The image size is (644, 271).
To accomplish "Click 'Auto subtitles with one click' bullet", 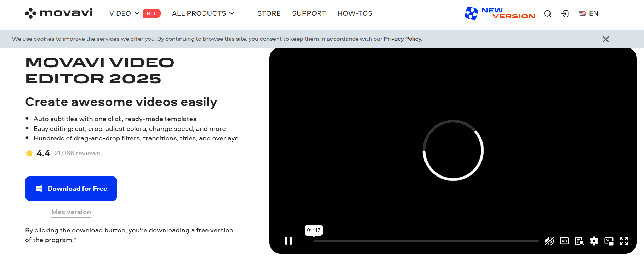I will coord(115,119).
